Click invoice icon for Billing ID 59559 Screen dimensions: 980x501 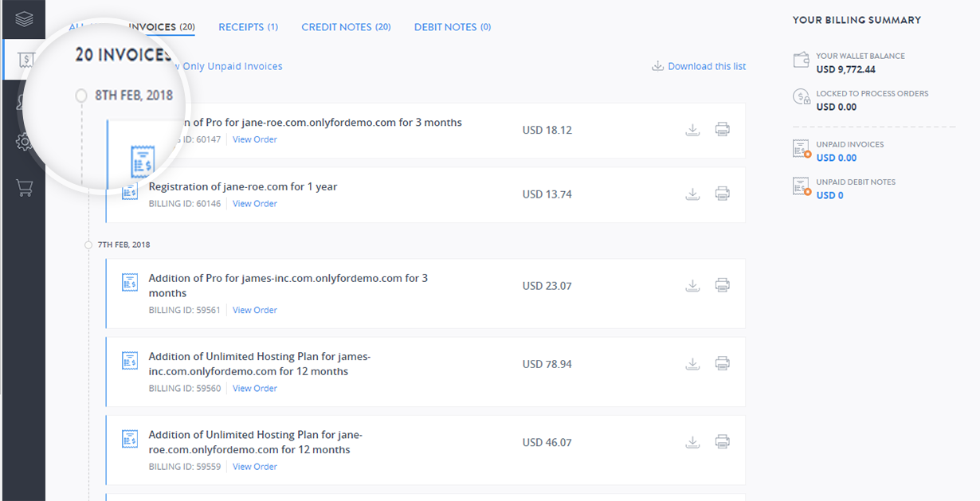coord(129,438)
